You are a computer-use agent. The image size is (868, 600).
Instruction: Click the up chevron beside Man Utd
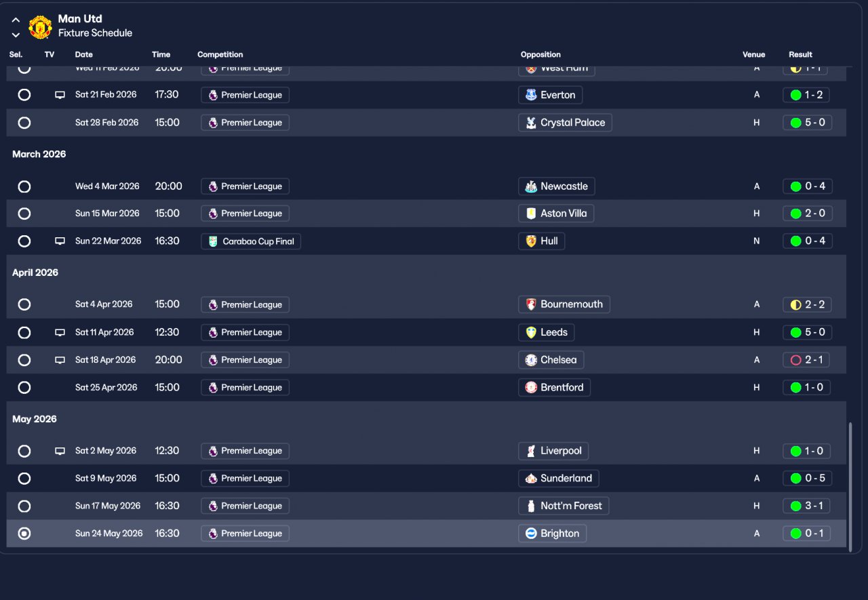(16, 20)
